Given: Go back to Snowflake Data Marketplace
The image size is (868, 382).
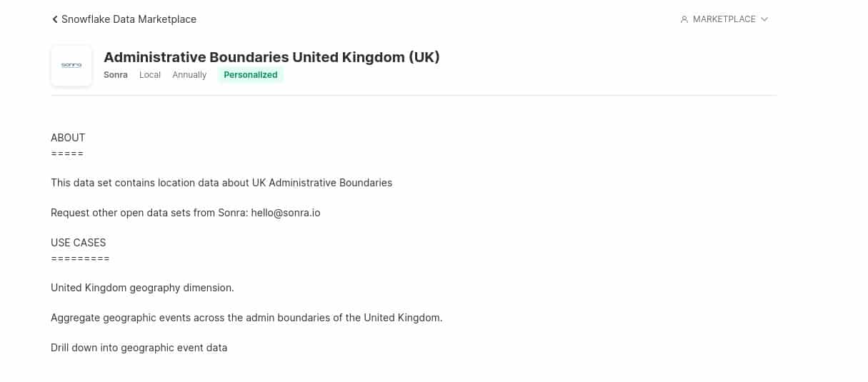Looking at the screenshot, I should 129,19.
